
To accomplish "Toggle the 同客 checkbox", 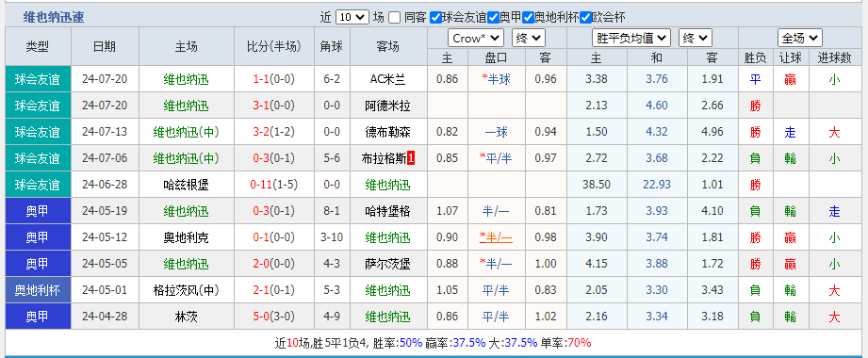I will 394,17.
